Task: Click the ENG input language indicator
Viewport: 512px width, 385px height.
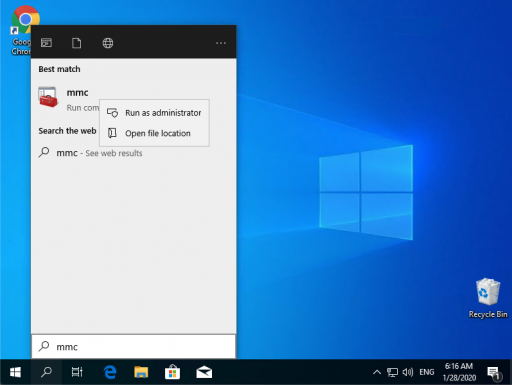Action: pos(427,372)
